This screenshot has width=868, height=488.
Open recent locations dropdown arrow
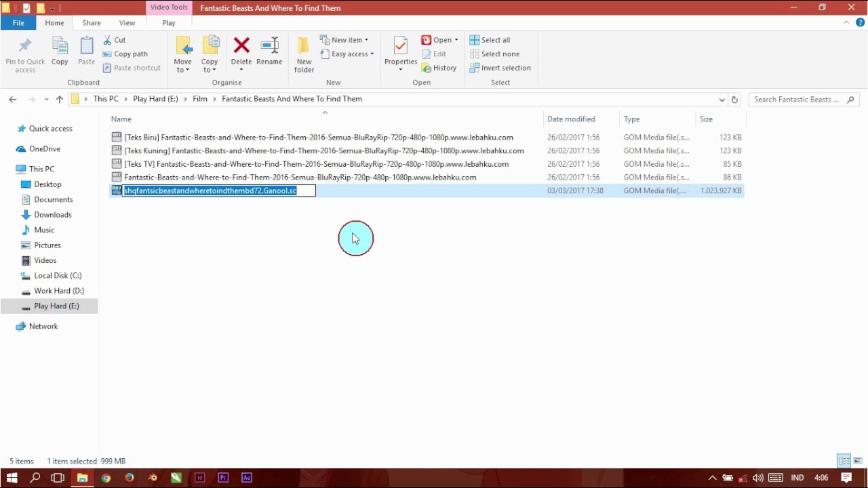pos(46,99)
